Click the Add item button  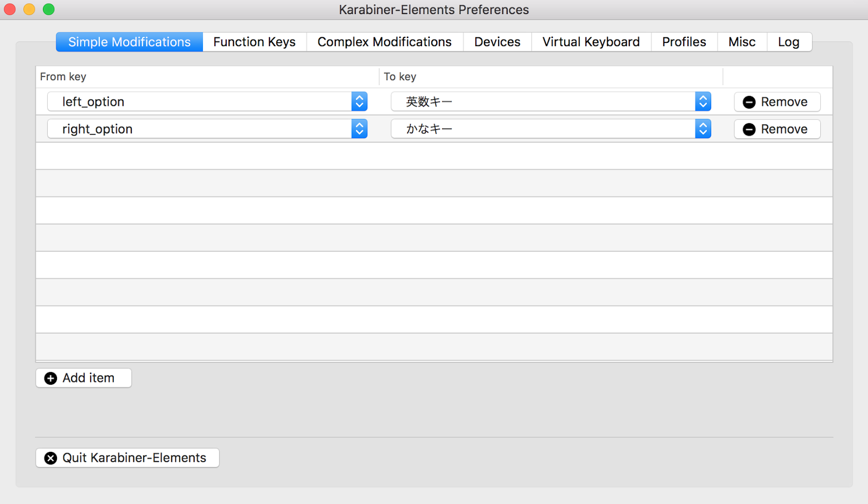(x=84, y=378)
